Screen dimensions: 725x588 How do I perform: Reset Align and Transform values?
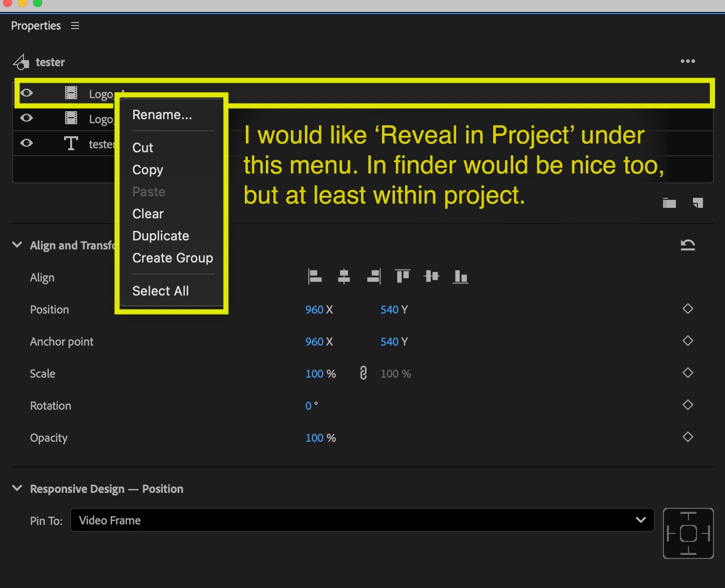(x=688, y=244)
